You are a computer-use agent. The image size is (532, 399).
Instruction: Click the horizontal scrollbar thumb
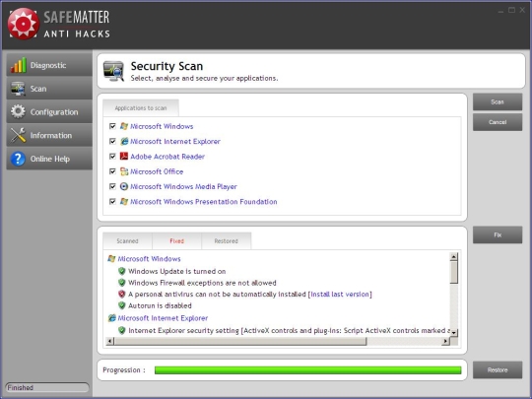[240, 341]
